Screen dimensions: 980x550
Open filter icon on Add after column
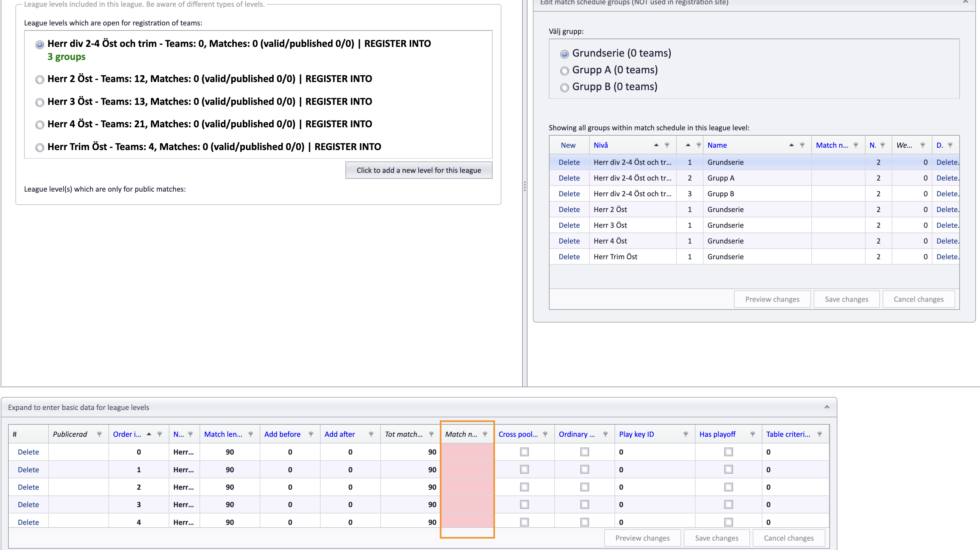point(371,434)
